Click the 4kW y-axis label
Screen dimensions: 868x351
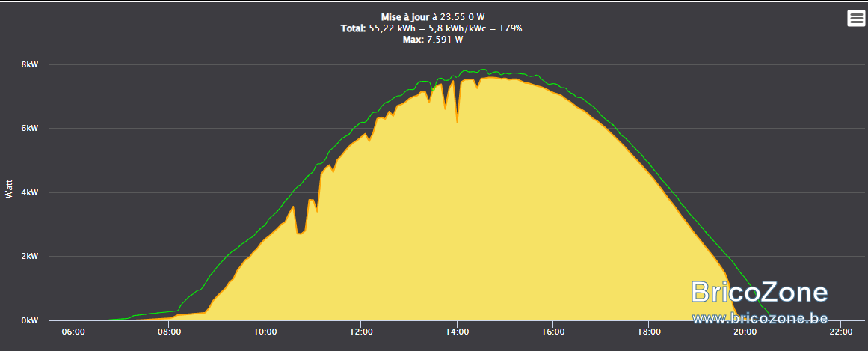click(30, 192)
